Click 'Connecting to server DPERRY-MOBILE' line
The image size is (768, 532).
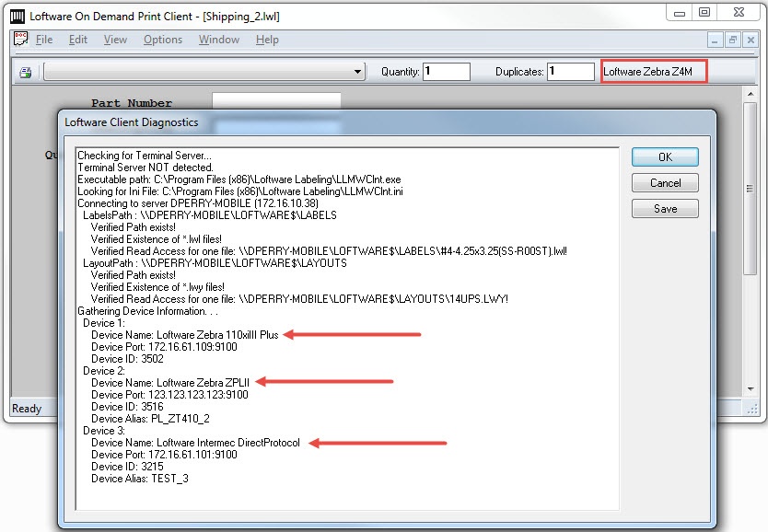point(198,203)
